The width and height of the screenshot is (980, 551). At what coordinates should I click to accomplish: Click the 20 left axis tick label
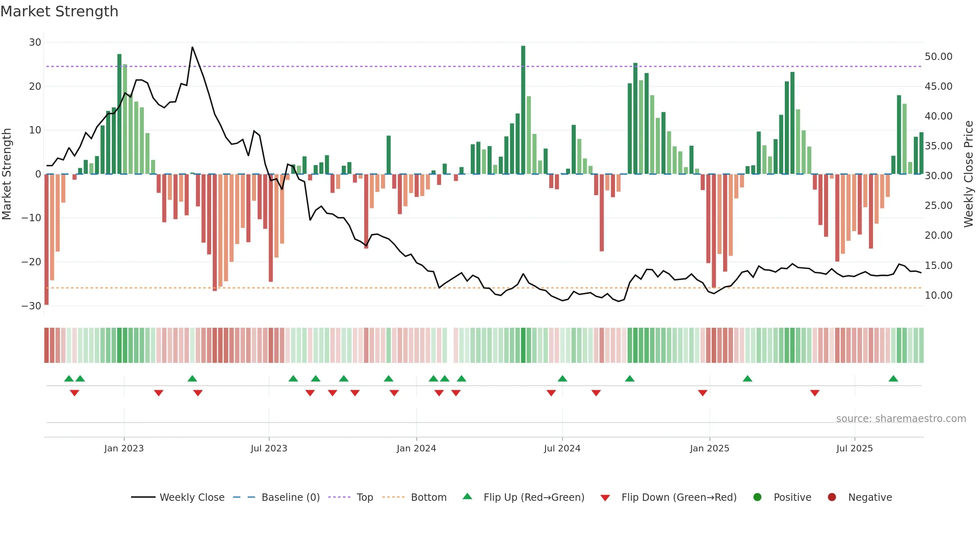click(35, 86)
